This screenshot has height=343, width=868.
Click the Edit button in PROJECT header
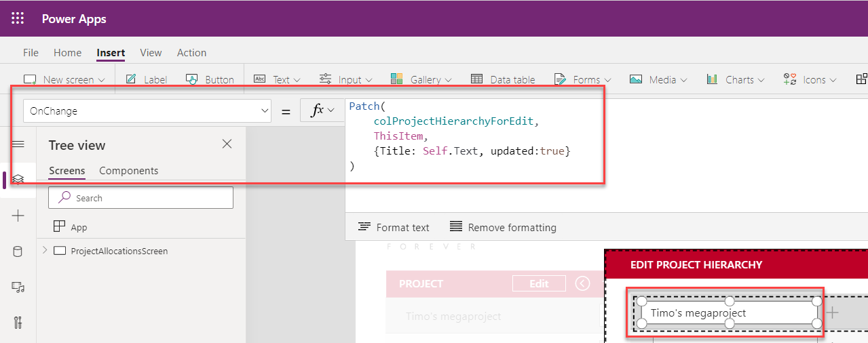pos(539,283)
